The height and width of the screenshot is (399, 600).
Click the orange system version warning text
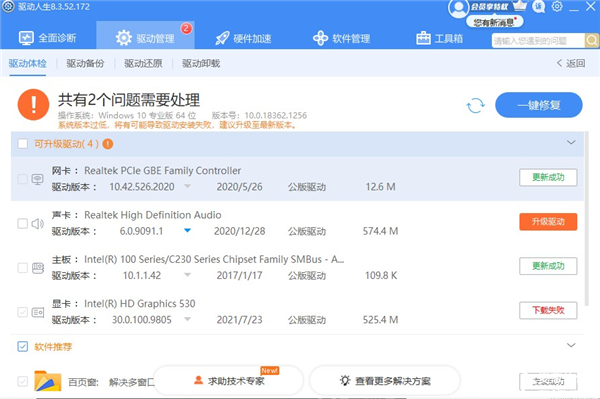pos(178,125)
